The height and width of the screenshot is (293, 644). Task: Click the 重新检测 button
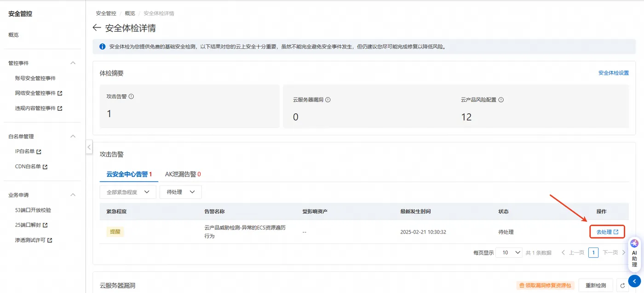coord(596,286)
